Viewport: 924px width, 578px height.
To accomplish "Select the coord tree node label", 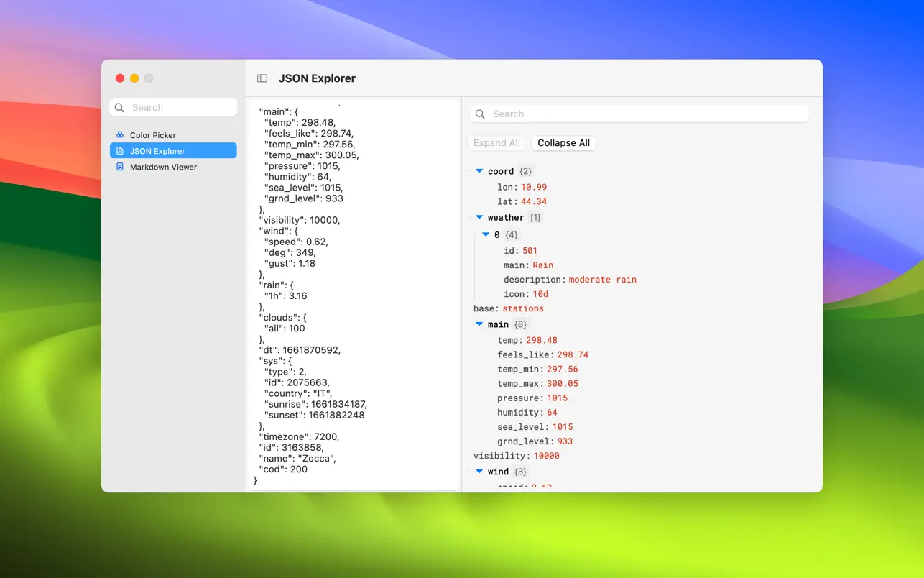I will [x=501, y=171].
